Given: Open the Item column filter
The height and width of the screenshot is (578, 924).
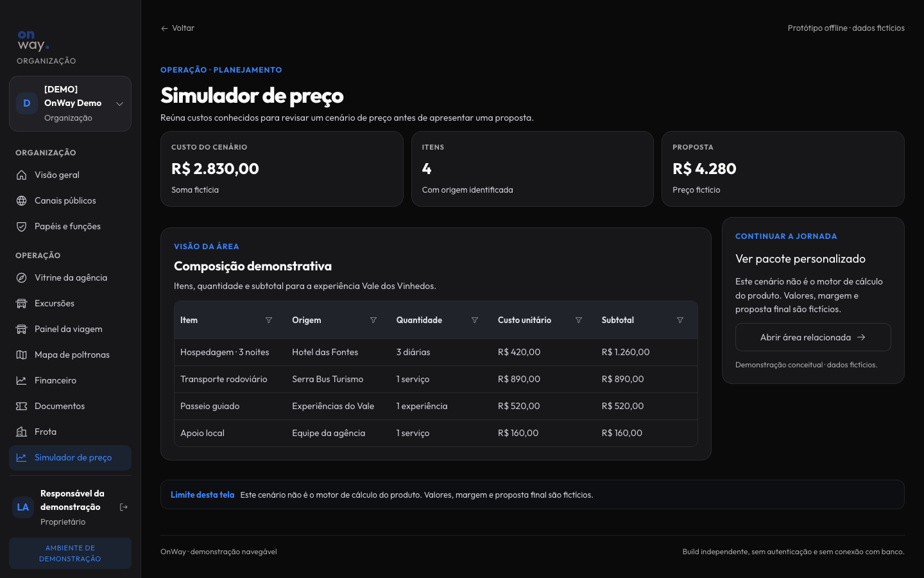Looking at the screenshot, I should 269,320.
